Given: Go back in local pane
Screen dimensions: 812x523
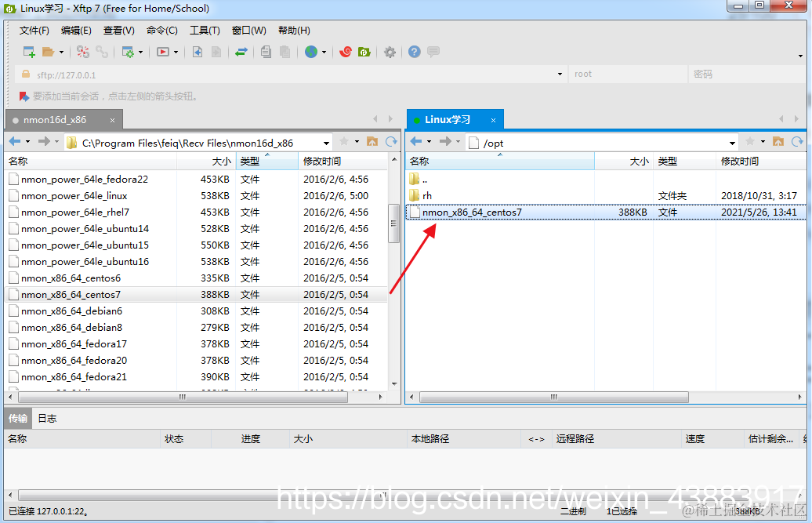Looking at the screenshot, I should tap(15, 141).
